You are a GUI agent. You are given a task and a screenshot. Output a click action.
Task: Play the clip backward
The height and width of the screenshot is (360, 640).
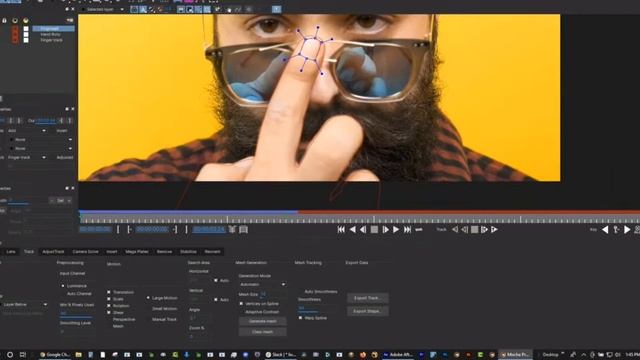coord(352,230)
